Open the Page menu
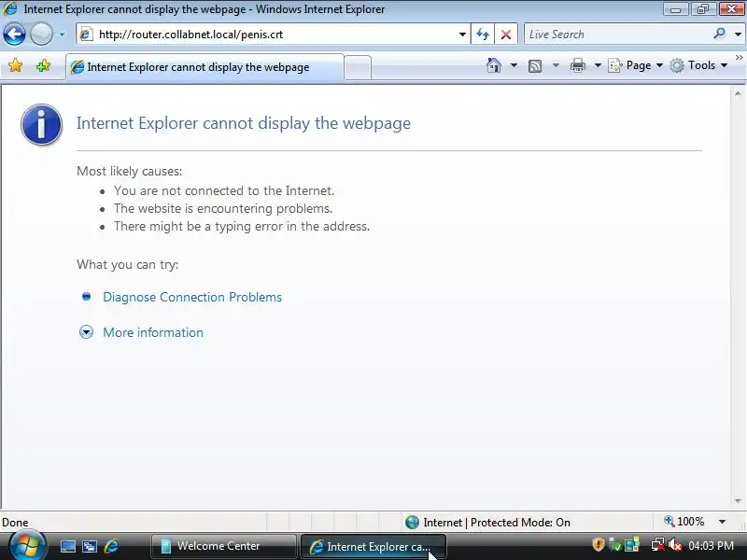Viewport: 747px width, 560px height. [636, 65]
